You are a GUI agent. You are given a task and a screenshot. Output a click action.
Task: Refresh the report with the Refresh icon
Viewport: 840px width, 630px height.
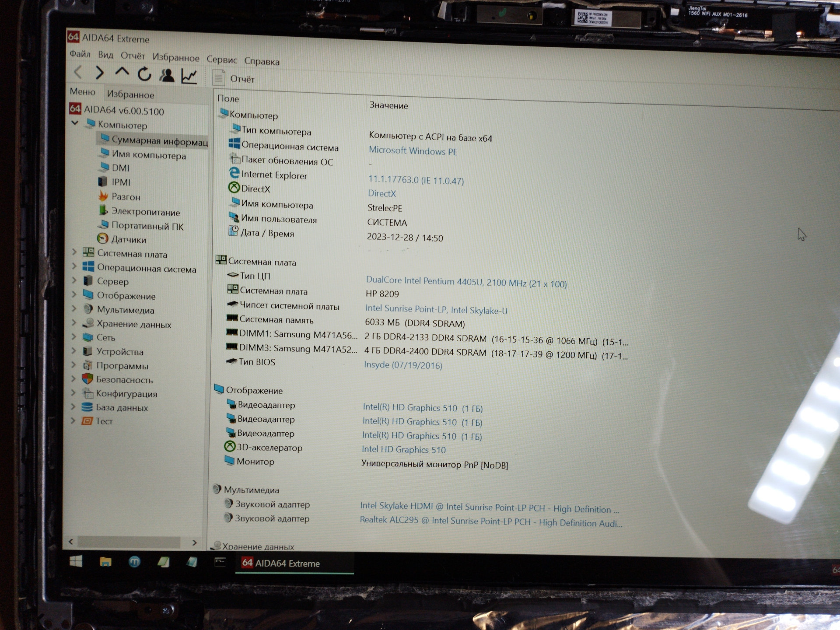(144, 74)
